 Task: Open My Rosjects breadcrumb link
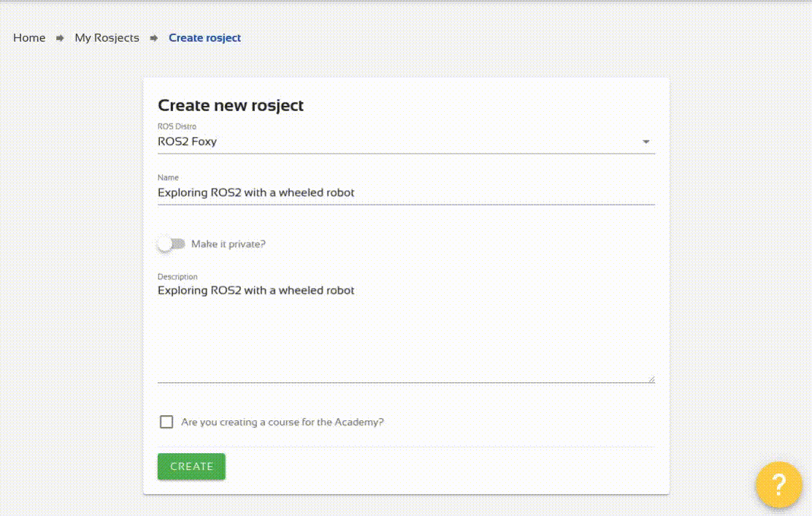[107, 38]
